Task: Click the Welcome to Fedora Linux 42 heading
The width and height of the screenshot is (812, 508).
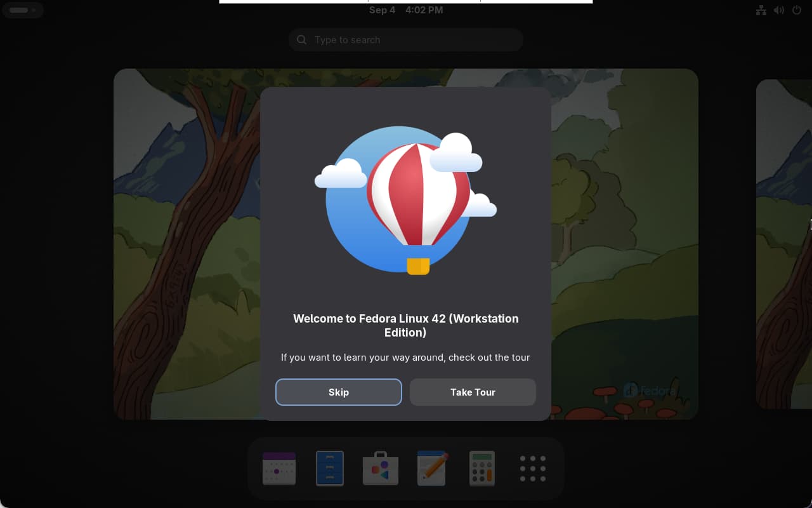Action: (x=405, y=325)
